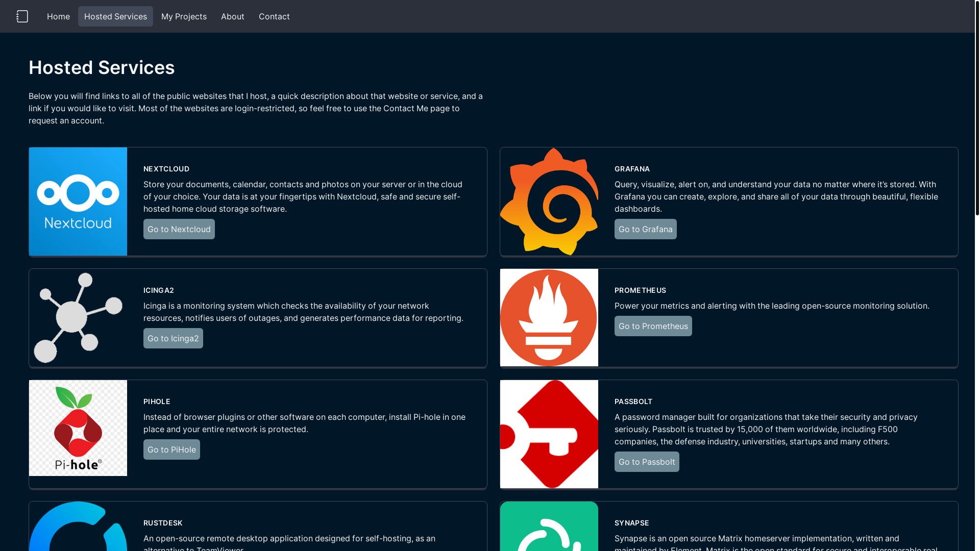
Task: Click the page's vertical scrollbar thumb
Action: (x=977, y=108)
